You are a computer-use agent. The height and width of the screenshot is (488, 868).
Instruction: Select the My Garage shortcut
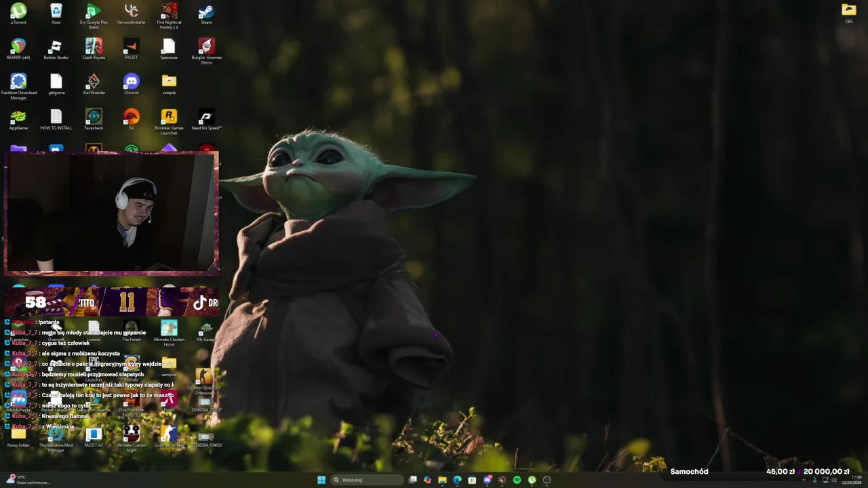tap(206, 331)
